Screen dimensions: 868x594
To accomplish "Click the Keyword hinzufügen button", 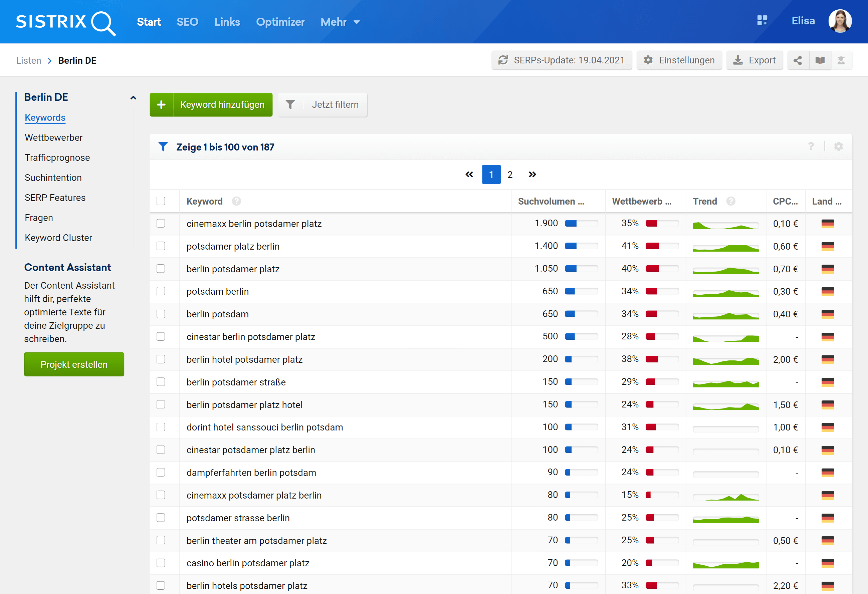I will [x=211, y=104].
